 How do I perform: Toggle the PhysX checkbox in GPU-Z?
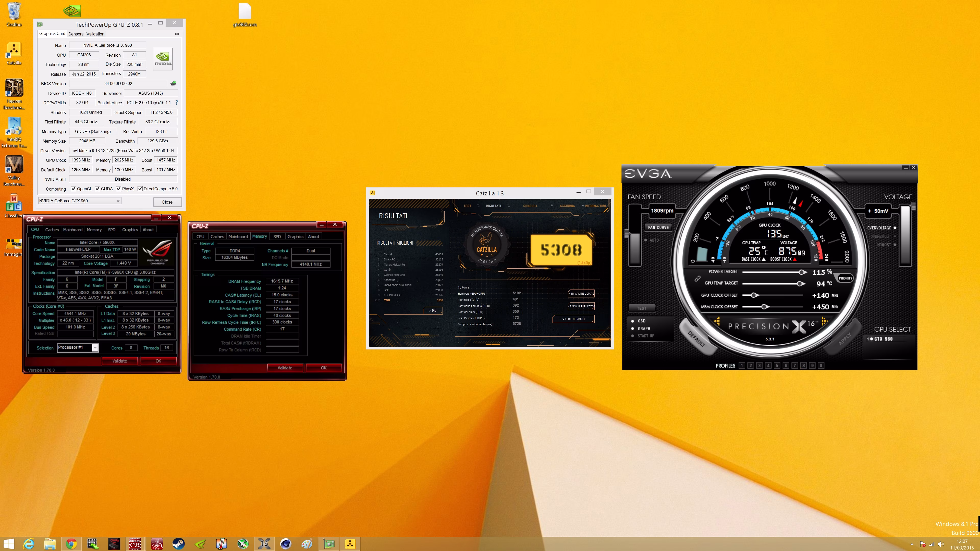click(x=119, y=189)
